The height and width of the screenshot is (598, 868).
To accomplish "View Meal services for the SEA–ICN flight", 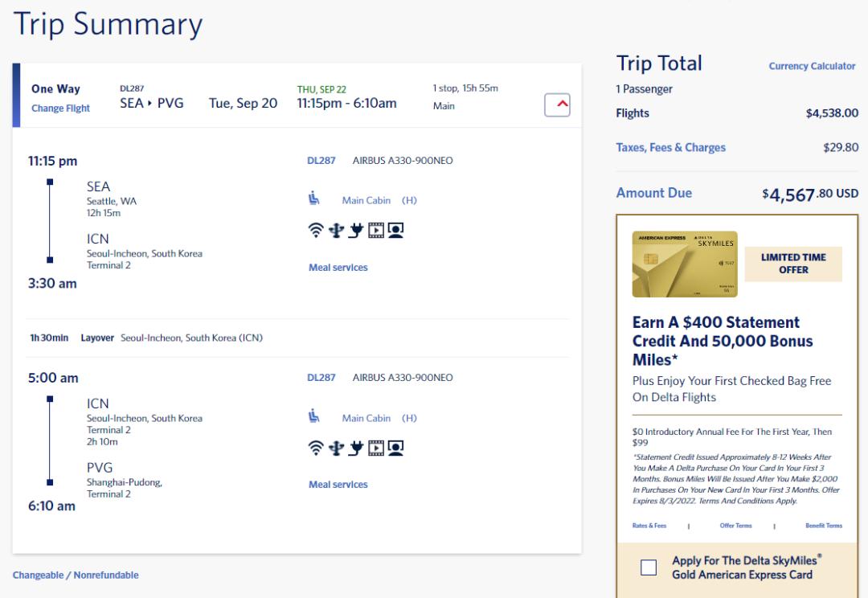I will point(338,268).
